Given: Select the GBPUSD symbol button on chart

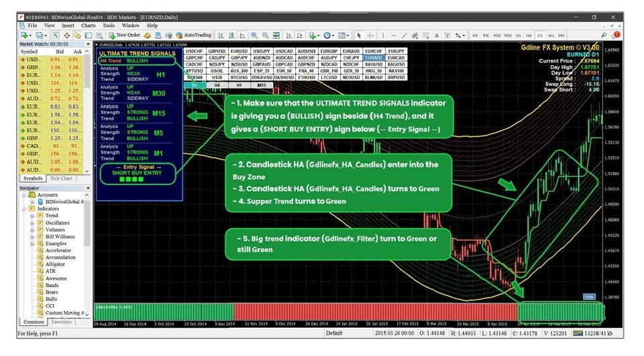Looking at the screenshot, I should 217,52.
